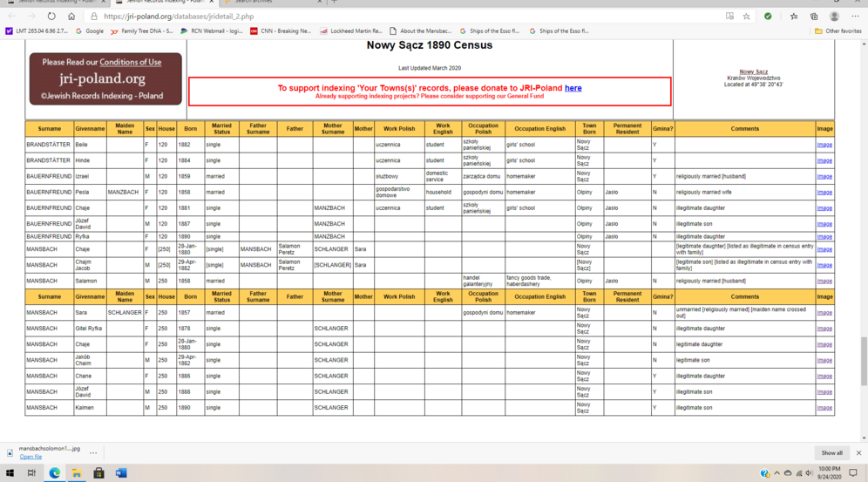The image size is (868, 482).
Task: Open the volume control in tray
Action: (x=809, y=473)
